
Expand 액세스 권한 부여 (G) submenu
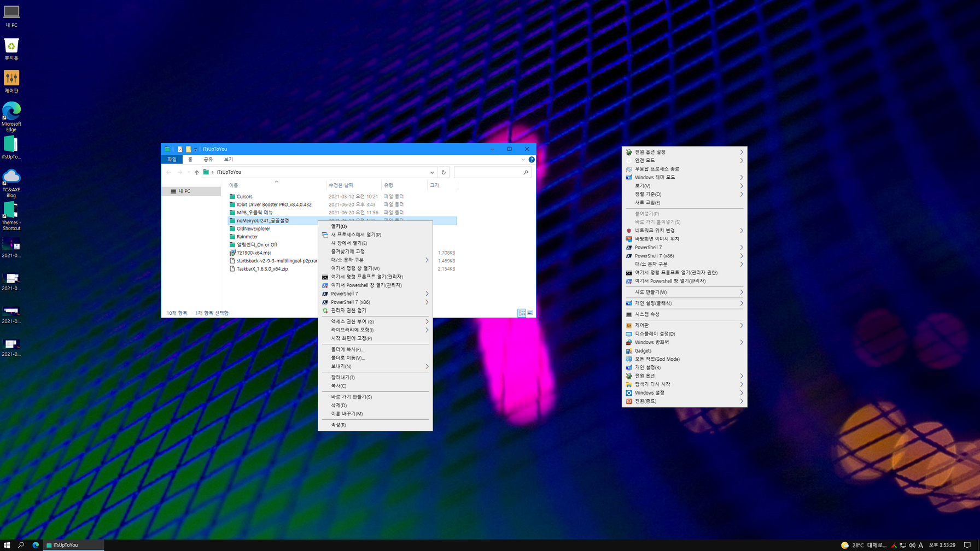click(x=375, y=322)
